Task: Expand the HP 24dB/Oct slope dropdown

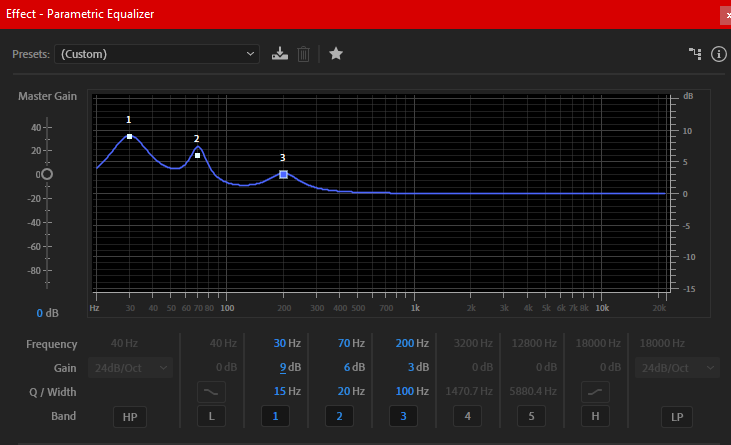Action: 130,367
